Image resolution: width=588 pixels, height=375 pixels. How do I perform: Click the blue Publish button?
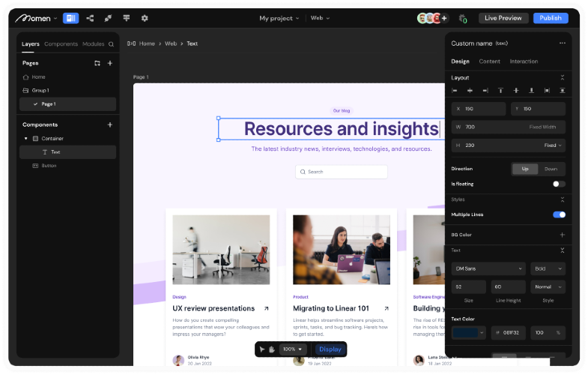551,18
